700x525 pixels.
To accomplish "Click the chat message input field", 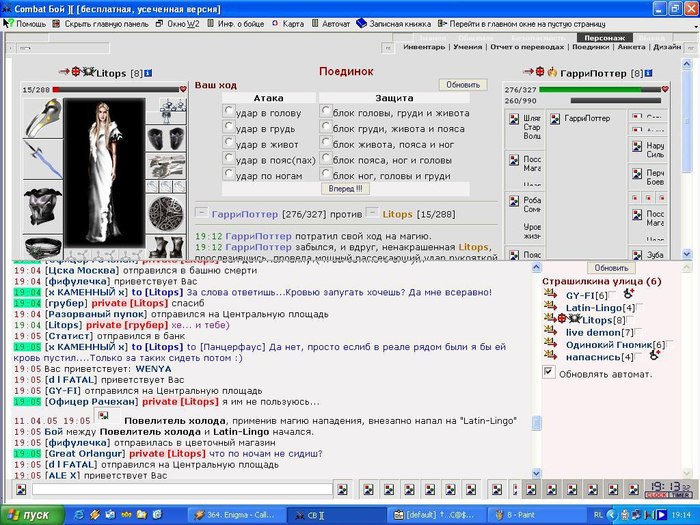I will point(180,490).
